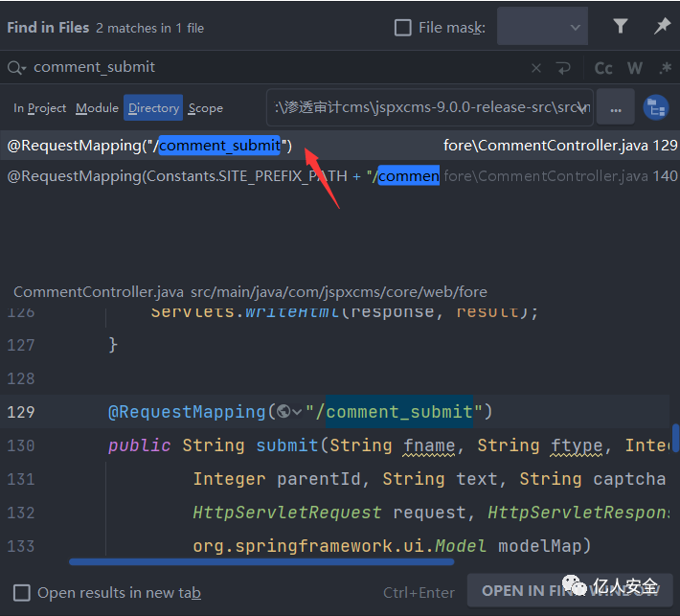The width and height of the screenshot is (680, 616).
Task: Click the search text field
Action: pyautogui.click(x=278, y=67)
